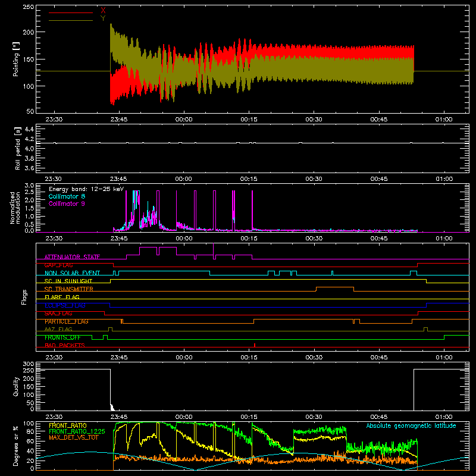Click 00:00 time label under Pointing plot
The height and width of the screenshot is (476, 476).
[x=184, y=120]
